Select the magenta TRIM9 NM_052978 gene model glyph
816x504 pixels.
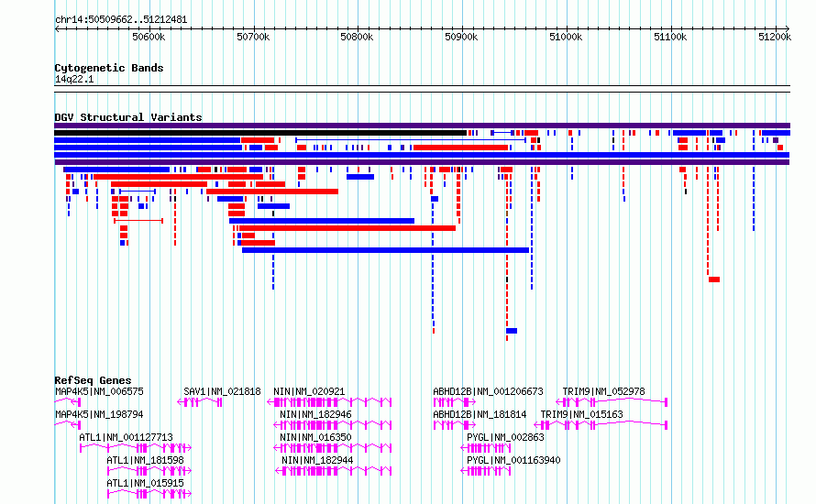pos(612,402)
